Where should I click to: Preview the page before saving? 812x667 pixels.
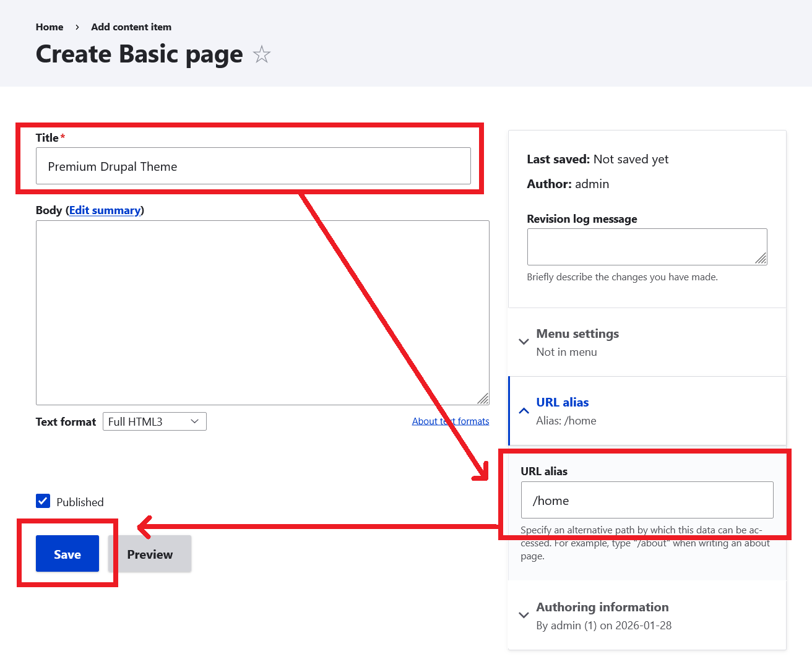coord(150,554)
